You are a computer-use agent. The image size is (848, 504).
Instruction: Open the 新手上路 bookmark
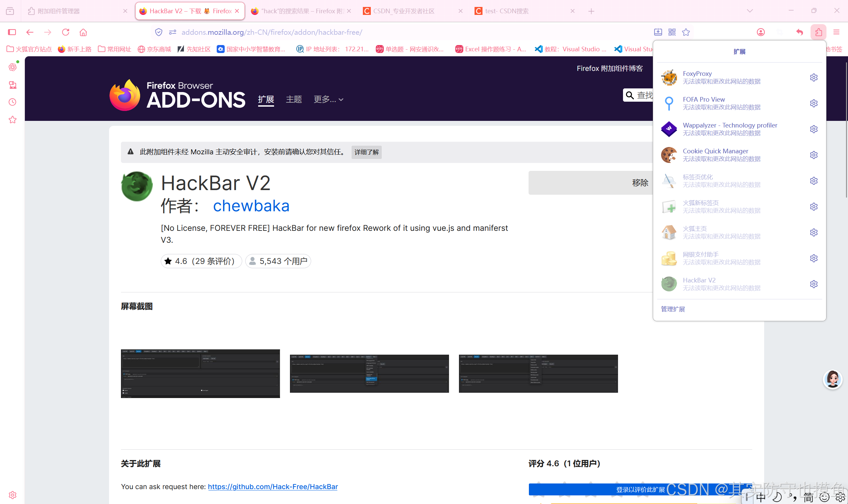click(75, 49)
